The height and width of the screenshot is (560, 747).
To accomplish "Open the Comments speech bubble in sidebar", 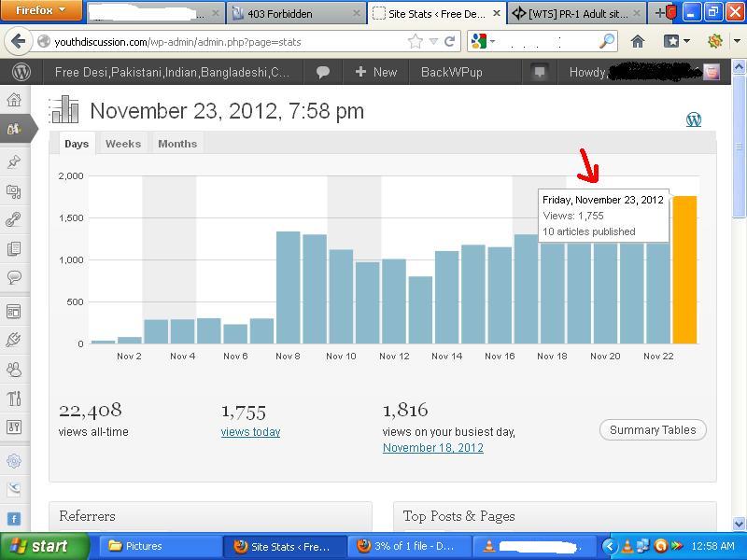I will click(14, 277).
